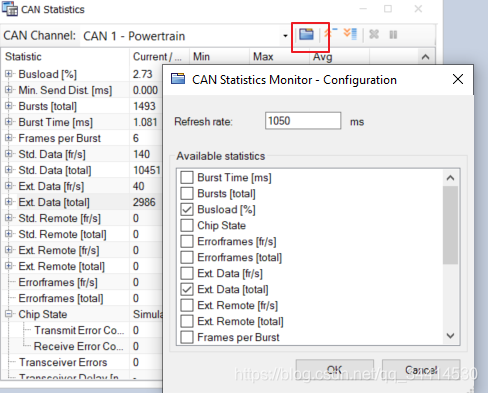Click the Max column header

279,57
